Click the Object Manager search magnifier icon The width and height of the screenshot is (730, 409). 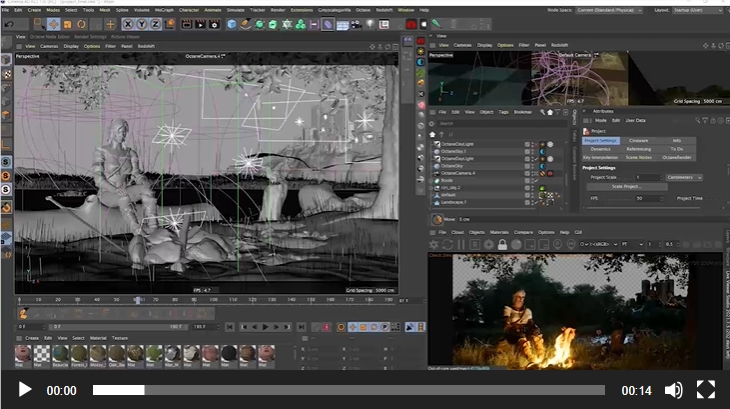coord(542,112)
